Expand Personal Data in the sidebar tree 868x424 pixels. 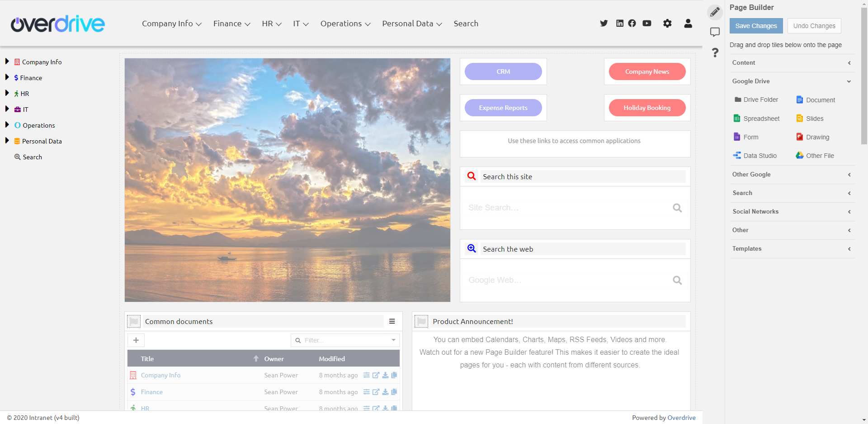(7, 140)
